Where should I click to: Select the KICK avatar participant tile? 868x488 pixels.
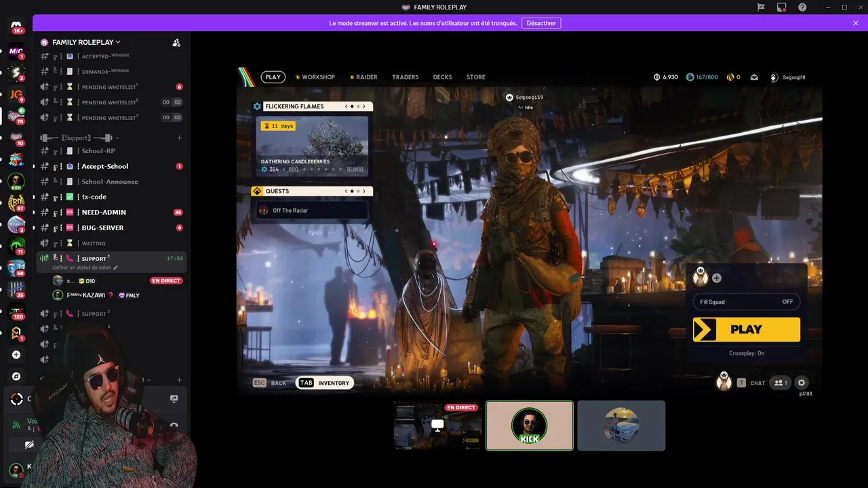click(x=530, y=426)
